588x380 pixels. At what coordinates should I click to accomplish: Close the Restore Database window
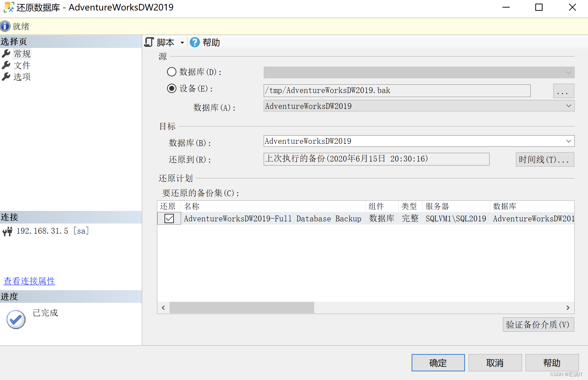point(572,7)
